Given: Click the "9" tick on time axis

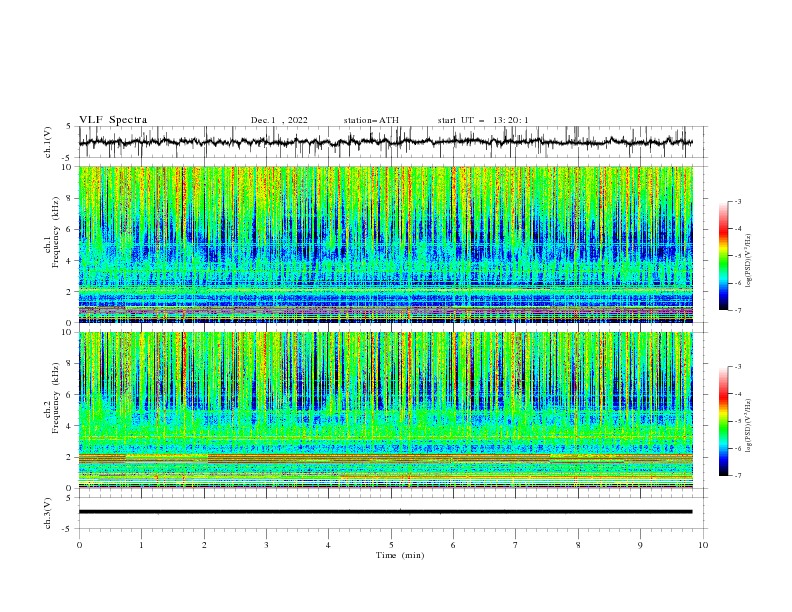Looking at the screenshot, I should pos(640,545).
